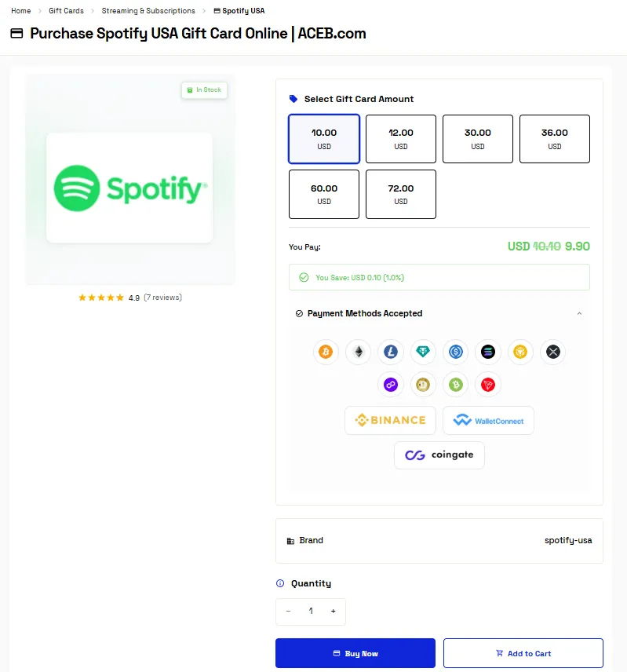The width and height of the screenshot is (627, 672).
Task: Add the gift card to cart
Action: click(523, 652)
